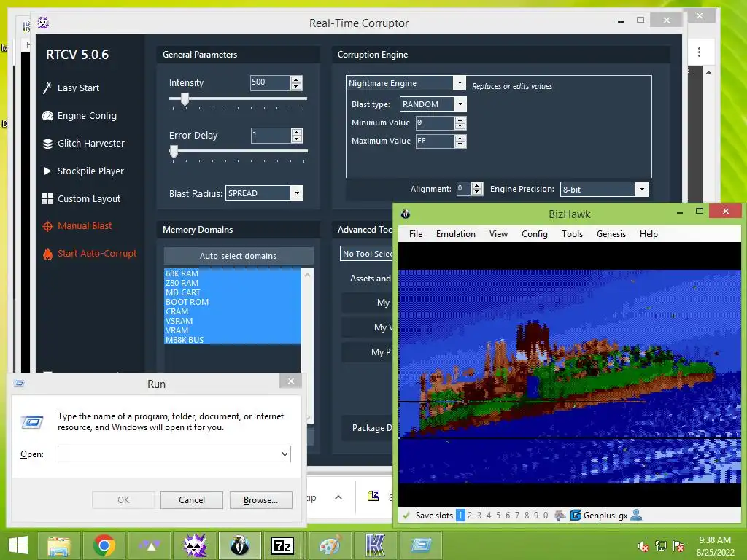Click the Intensity spinner arrows
Viewport: 747px width, 560px height.
click(296, 82)
